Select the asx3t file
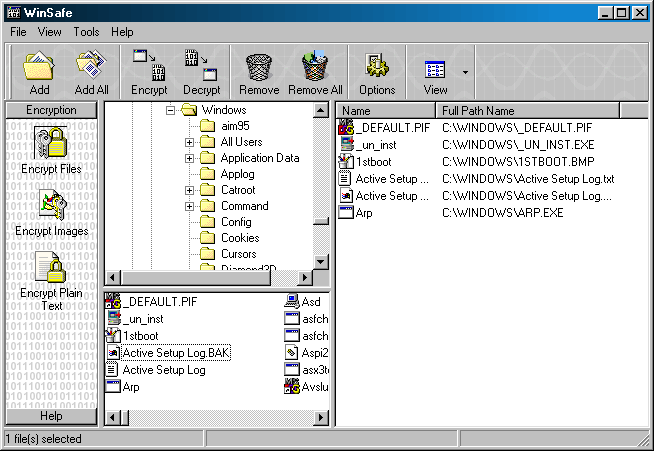 [x=307, y=370]
